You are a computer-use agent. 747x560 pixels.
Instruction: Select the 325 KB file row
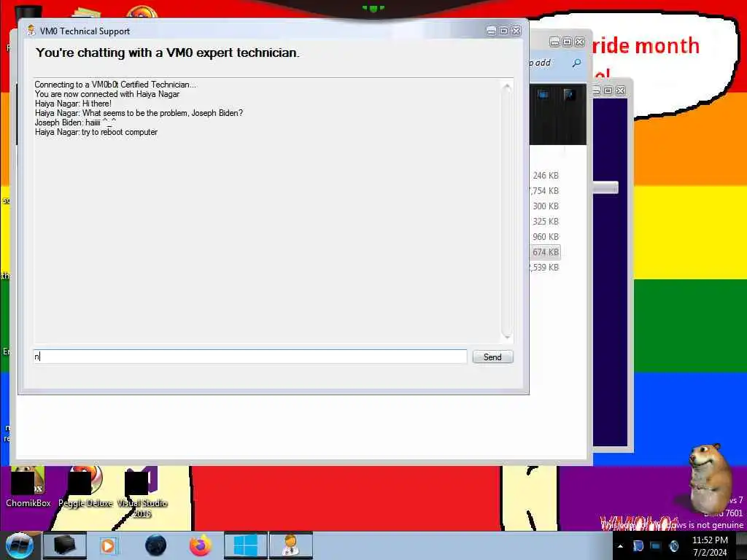pos(545,222)
